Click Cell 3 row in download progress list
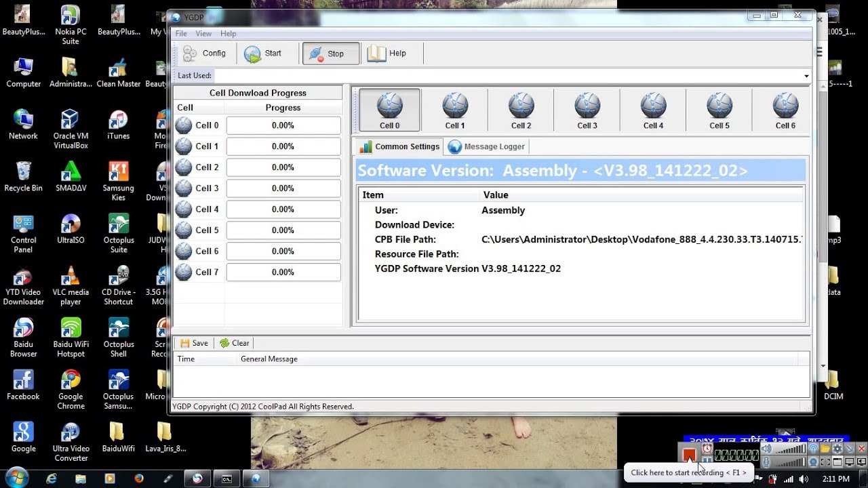The width and height of the screenshot is (868, 488). tap(258, 188)
